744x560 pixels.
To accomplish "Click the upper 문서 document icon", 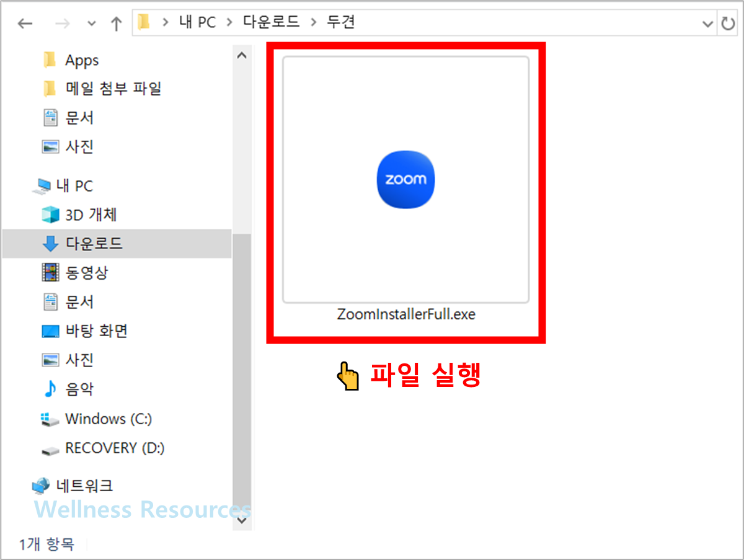I will coord(50,118).
